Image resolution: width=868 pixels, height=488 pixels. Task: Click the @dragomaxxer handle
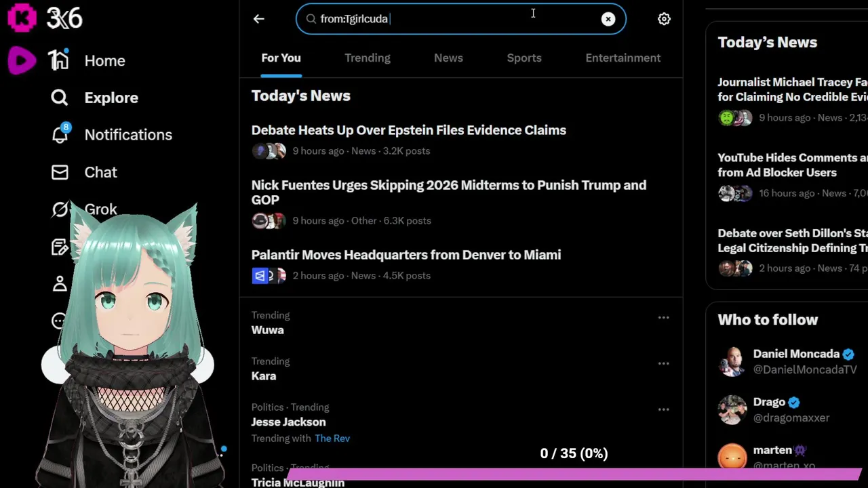[x=791, y=418]
